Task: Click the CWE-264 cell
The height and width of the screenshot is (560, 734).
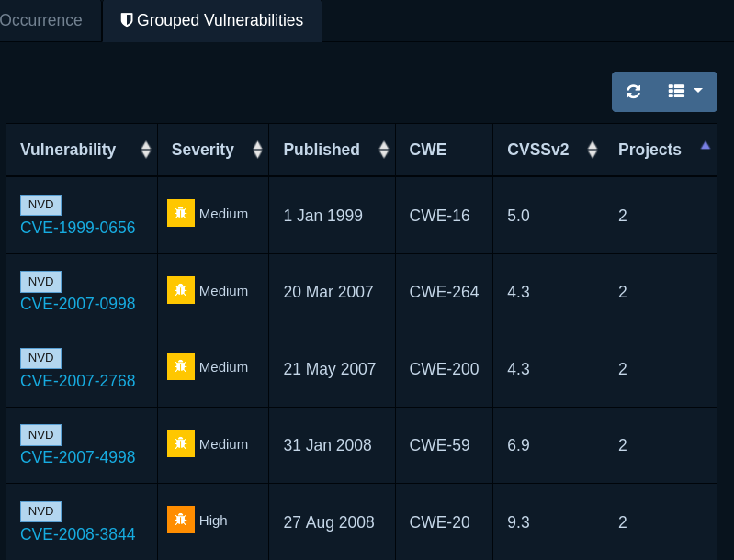Action: [444, 292]
